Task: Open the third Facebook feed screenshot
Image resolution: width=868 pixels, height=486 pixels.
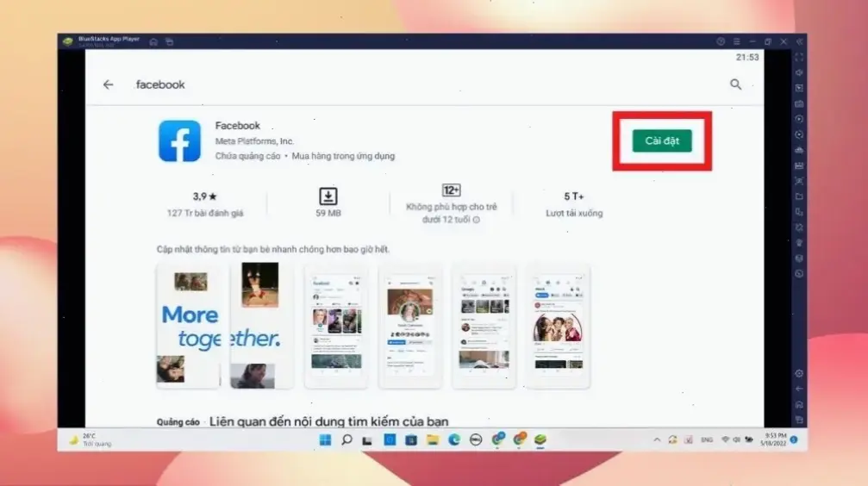Action: click(x=336, y=326)
